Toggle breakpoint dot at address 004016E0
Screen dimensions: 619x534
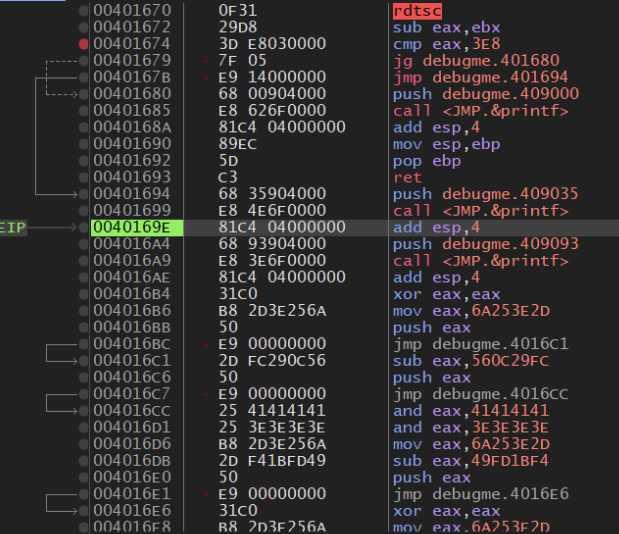coord(83,478)
